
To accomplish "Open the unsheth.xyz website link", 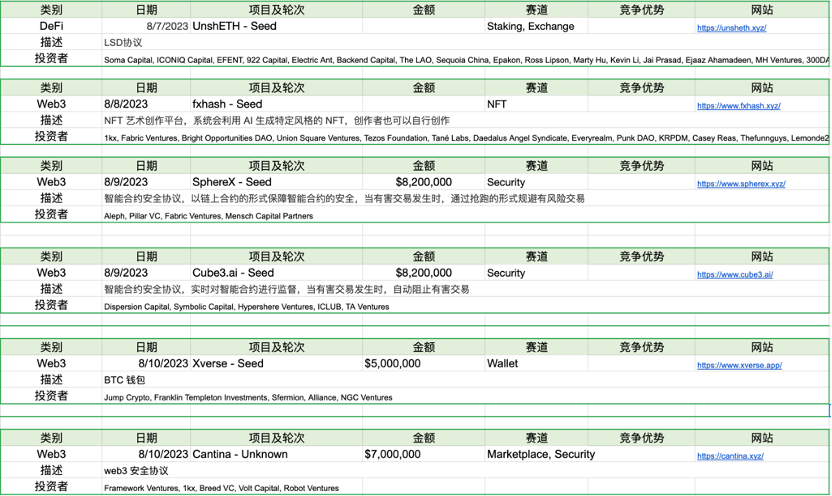I will click(731, 28).
